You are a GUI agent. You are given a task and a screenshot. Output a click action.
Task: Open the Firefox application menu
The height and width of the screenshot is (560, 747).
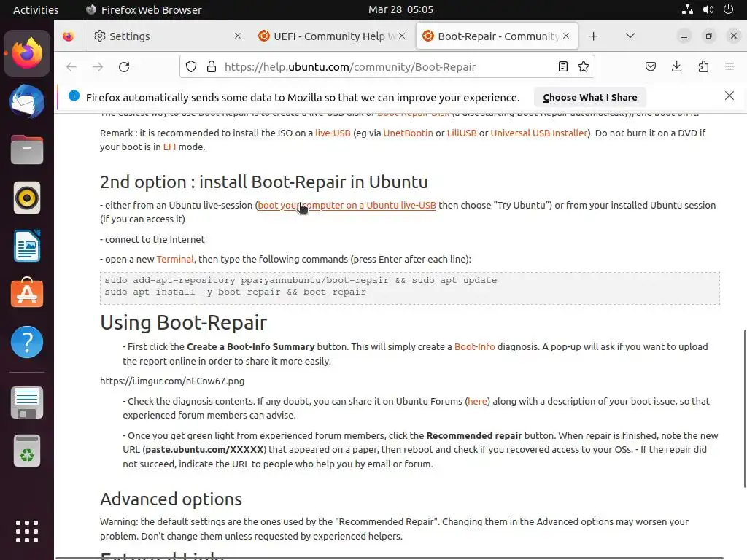point(729,66)
